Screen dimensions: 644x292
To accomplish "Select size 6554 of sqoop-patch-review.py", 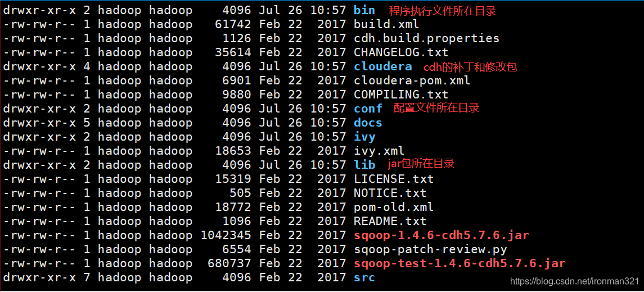I will tap(237, 249).
